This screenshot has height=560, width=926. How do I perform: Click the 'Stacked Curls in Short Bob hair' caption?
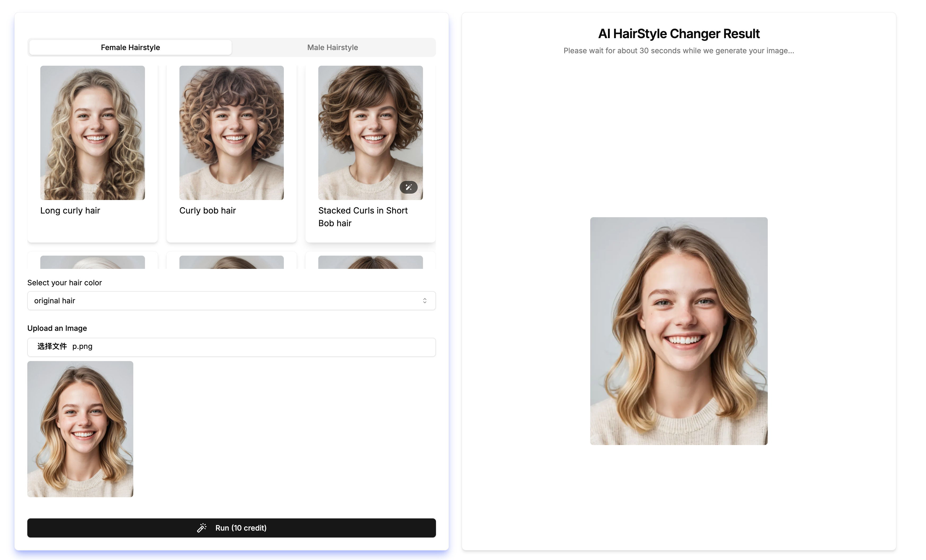(363, 217)
